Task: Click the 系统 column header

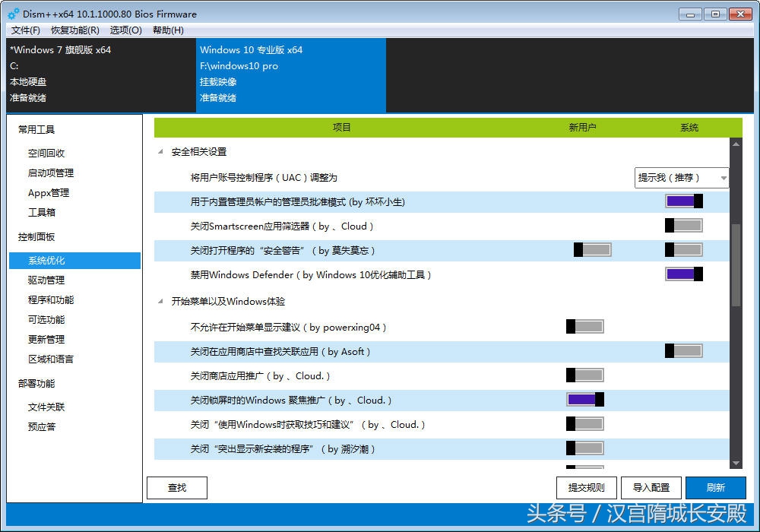Action: (689, 128)
